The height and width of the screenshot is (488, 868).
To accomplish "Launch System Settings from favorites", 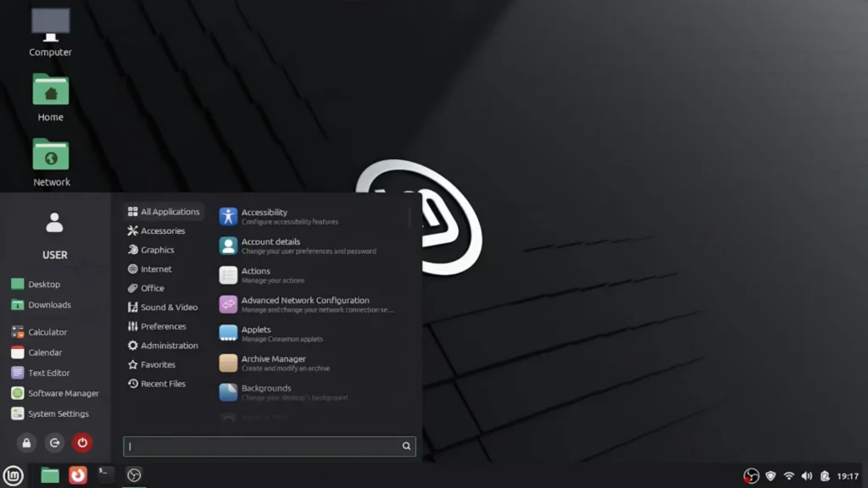I will [50, 413].
